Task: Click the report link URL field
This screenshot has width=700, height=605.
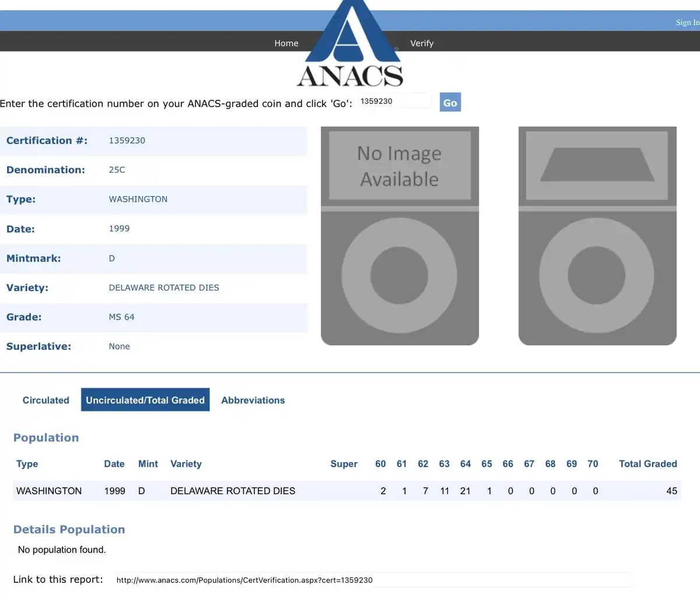Action: point(372,580)
